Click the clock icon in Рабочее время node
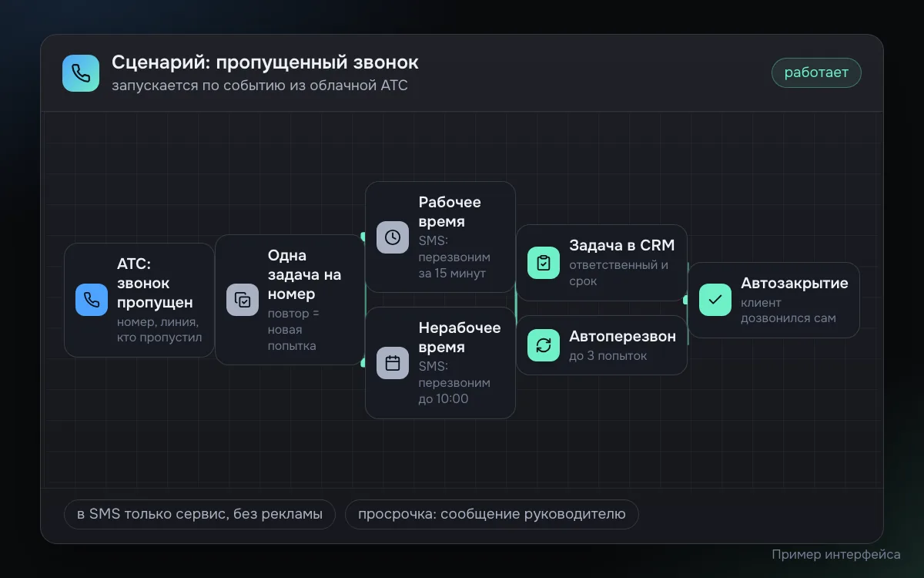Screen dimensions: 924x578 [393, 237]
